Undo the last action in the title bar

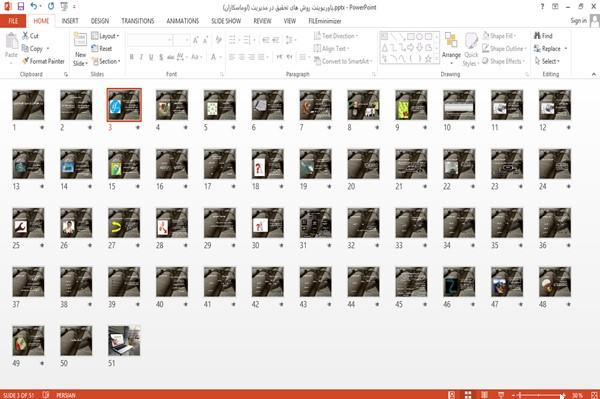[34, 7]
